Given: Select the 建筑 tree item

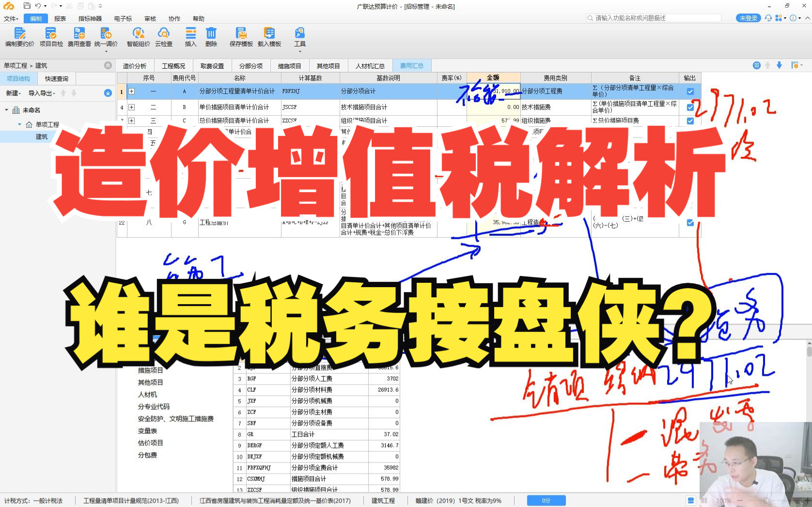Looking at the screenshot, I should [x=42, y=137].
